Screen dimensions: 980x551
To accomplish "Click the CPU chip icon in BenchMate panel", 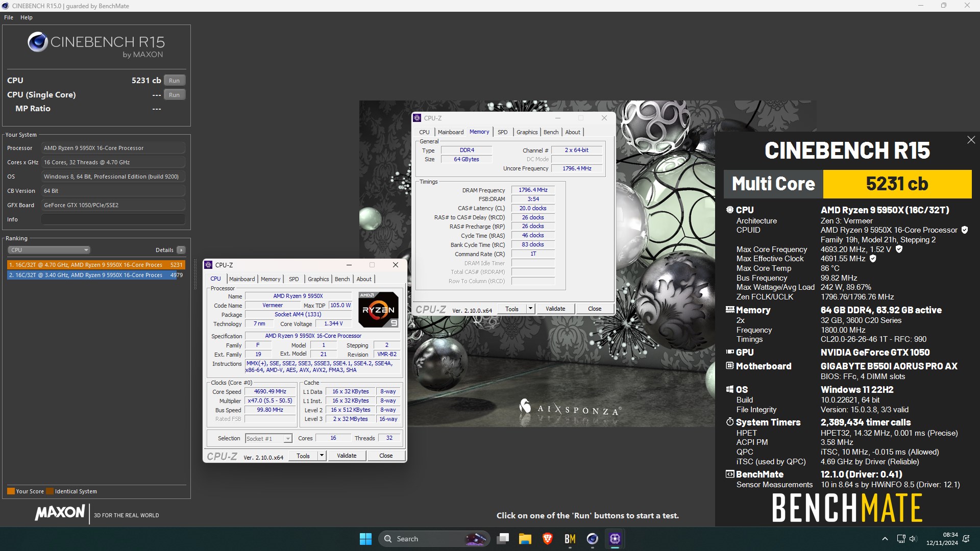I will [x=730, y=210].
